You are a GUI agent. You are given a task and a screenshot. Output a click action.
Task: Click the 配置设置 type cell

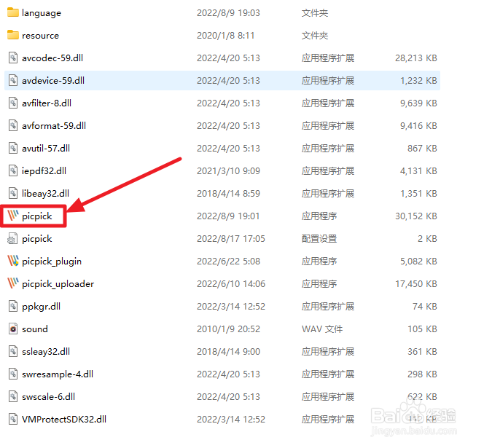tap(319, 238)
